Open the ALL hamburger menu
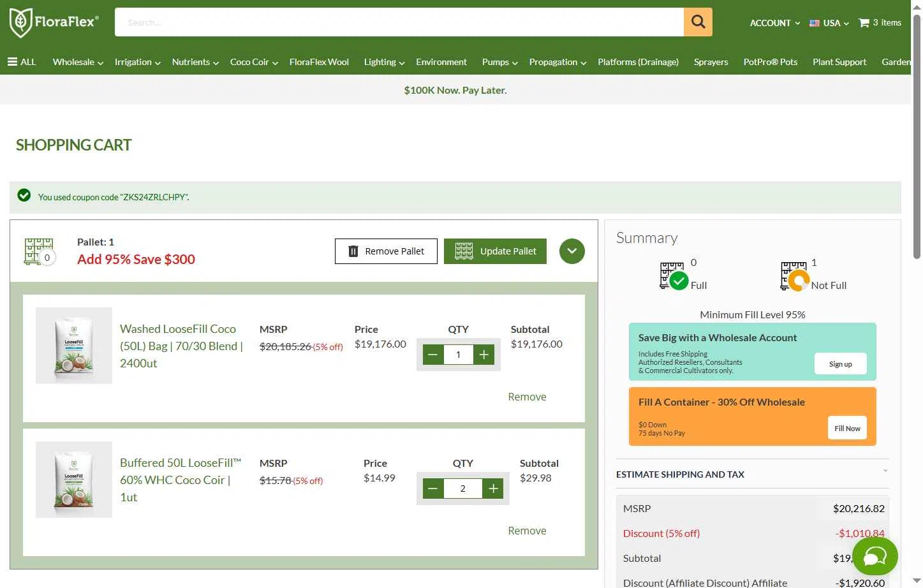923x588 pixels. click(22, 62)
